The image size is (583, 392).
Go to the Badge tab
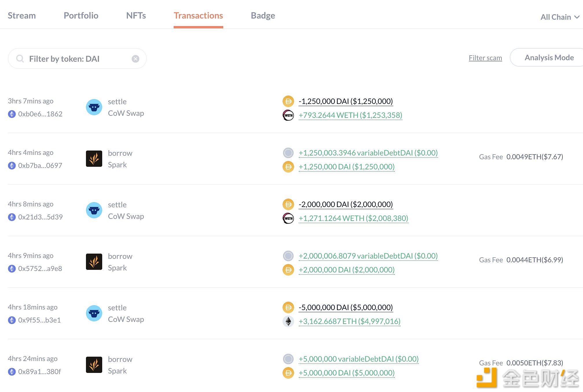263,16
